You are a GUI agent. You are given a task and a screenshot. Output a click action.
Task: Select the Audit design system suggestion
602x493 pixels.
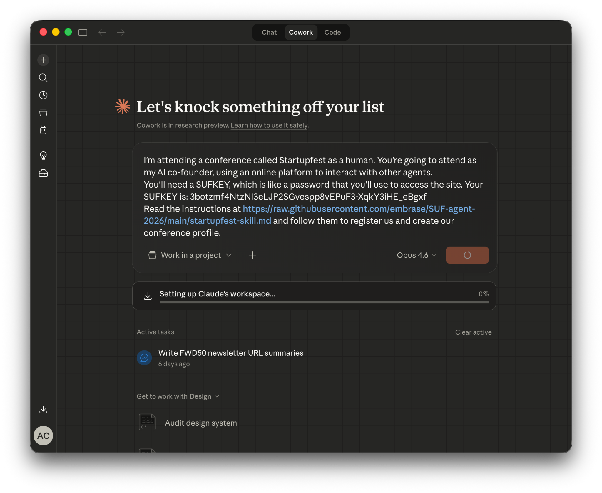[x=201, y=423]
